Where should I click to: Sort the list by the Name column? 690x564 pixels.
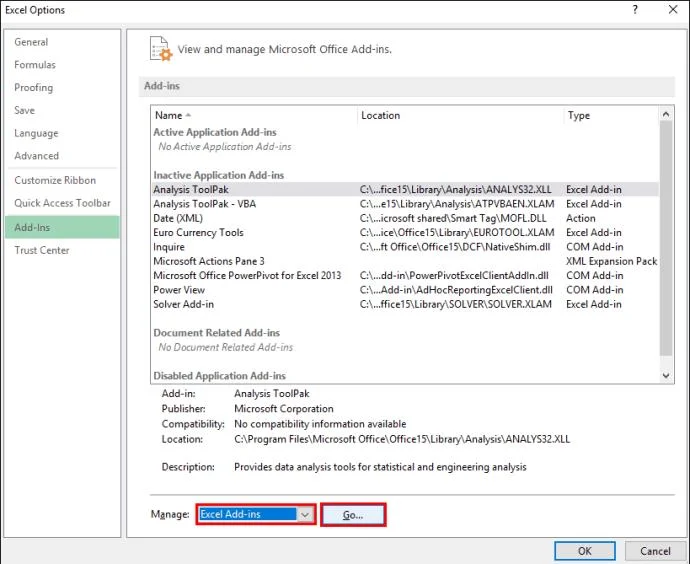(x=254, y=115)
